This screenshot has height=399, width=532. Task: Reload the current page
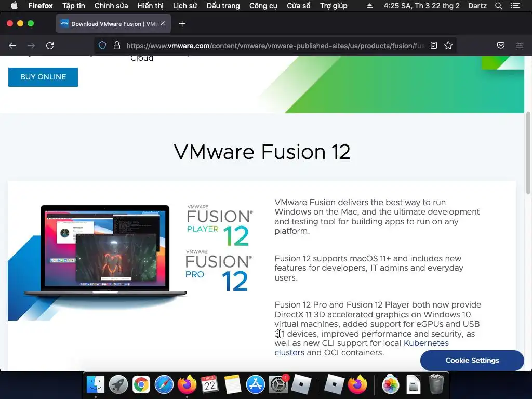(50, 46)
